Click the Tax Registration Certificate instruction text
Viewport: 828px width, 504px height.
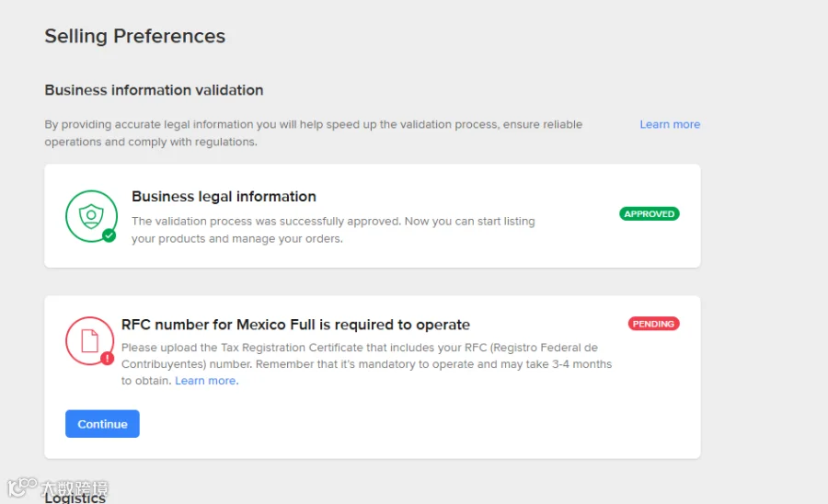[x=366, y=364]
